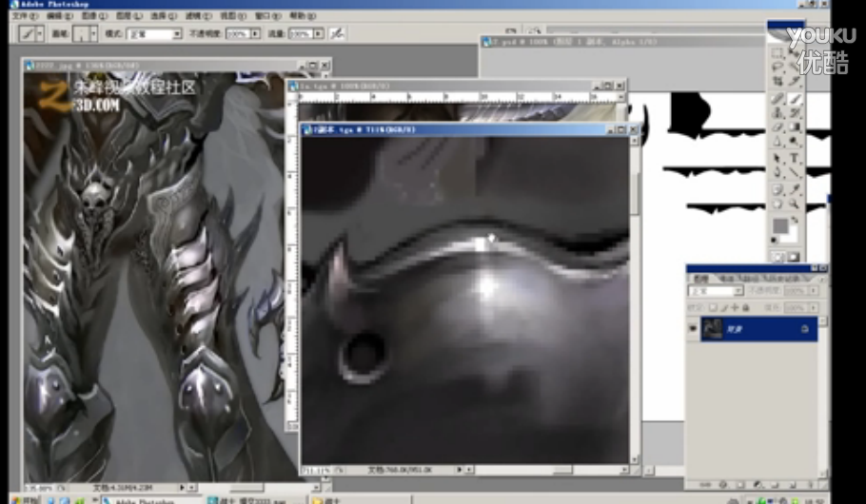Select the Rectangular Marquee tool
The image size is (866, 504).
pyautogui.click(x=778, y=53)
